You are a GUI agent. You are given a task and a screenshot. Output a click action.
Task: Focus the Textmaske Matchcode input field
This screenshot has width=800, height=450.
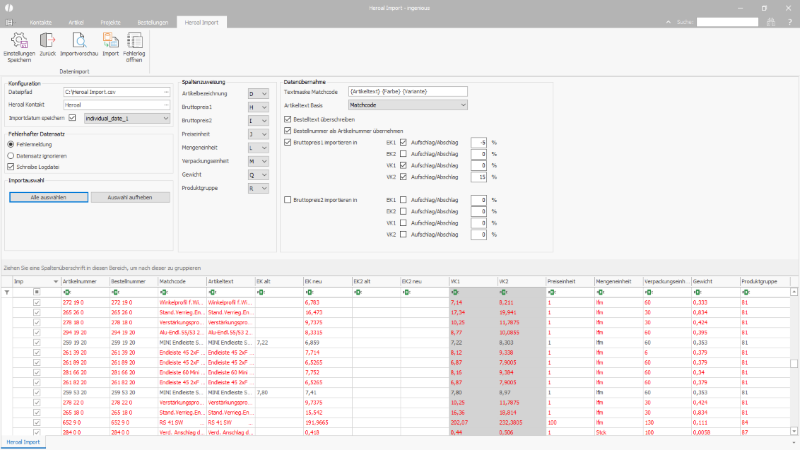408,92
